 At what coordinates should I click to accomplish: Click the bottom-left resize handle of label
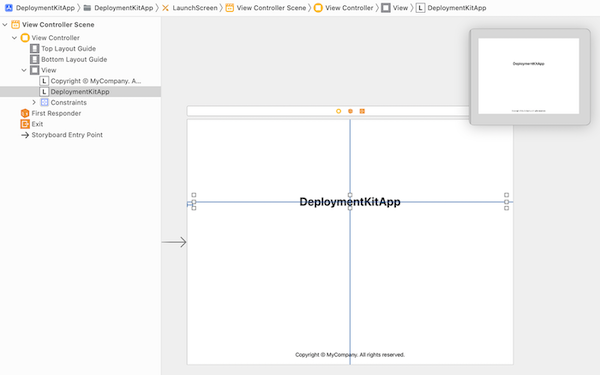point(194,208)
